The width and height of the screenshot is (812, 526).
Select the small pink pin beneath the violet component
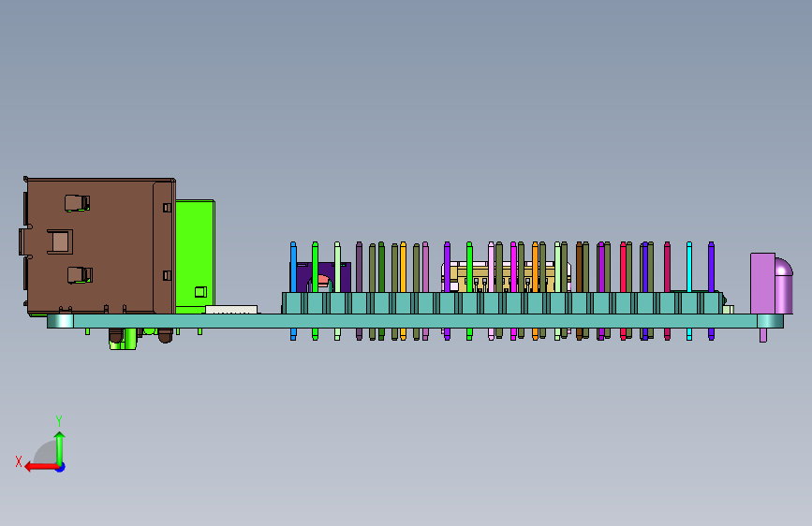763,335
